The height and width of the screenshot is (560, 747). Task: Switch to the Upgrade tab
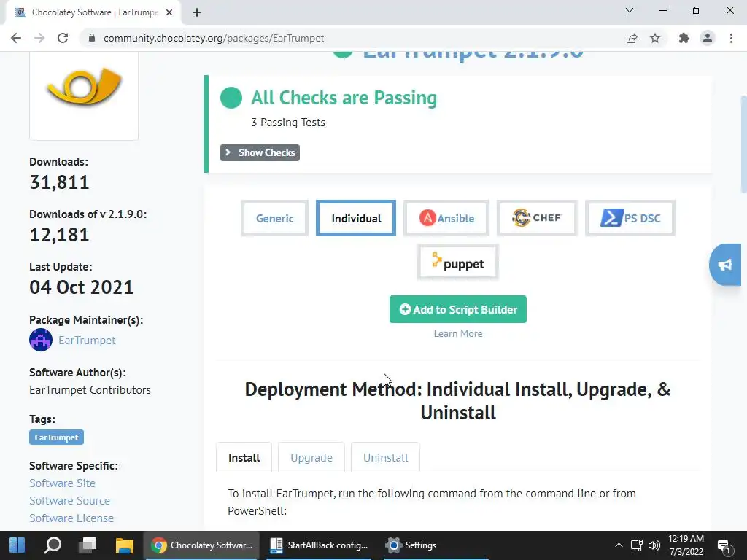pyautogui.click(x=311, y=458)
